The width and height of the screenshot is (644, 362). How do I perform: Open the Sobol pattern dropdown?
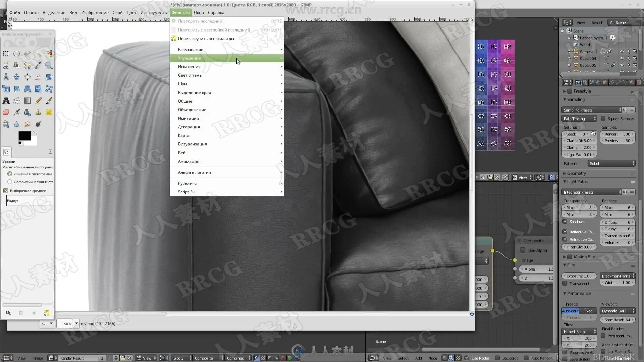click(x=611, y=164)
